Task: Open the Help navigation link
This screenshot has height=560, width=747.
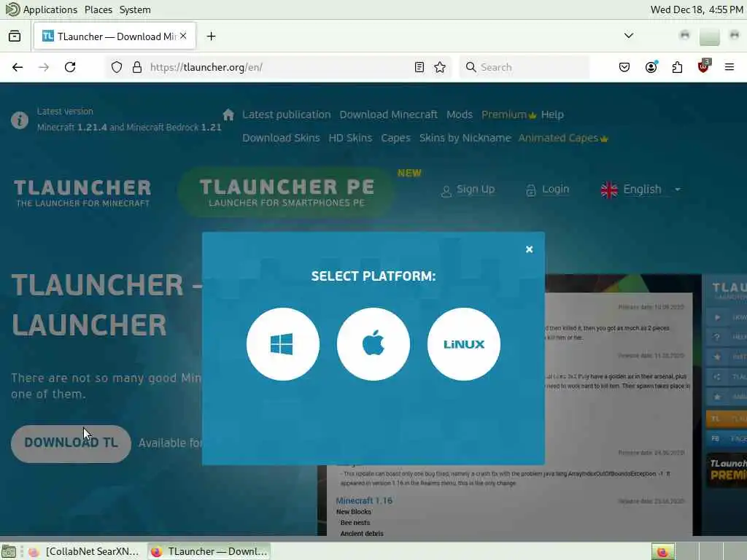Action: pos(552,114)
